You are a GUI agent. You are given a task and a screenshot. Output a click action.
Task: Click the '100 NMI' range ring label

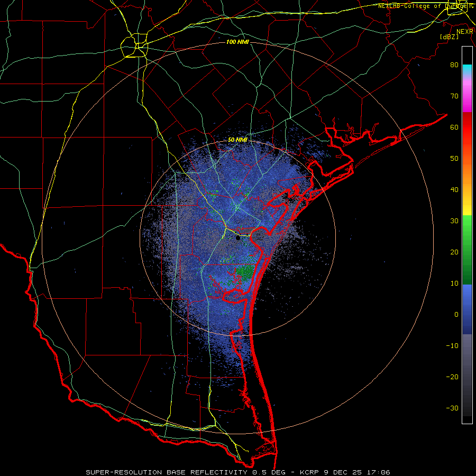tap(237, 42)
